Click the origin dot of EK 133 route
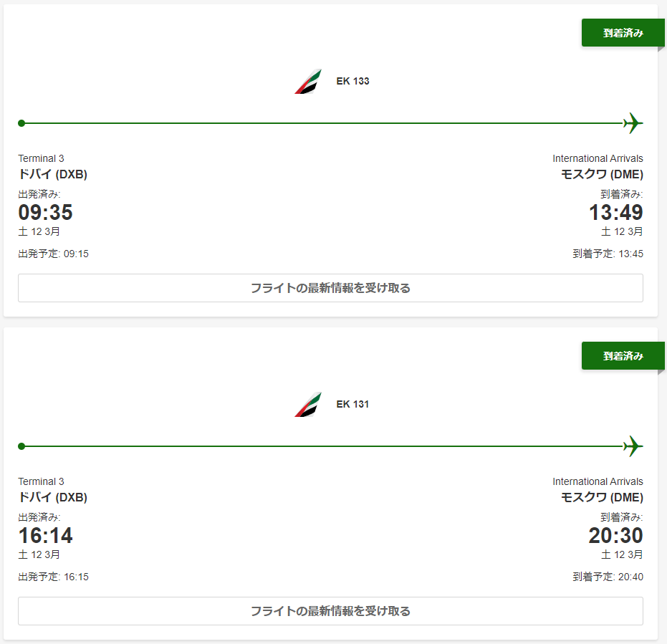Viewport: 667px width, 644px height. [x=21, y=123]
